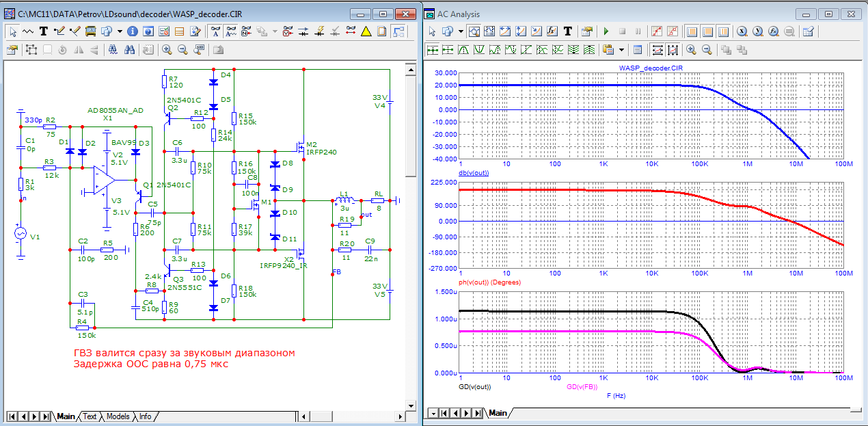The width and height of the screenshot is (868, 426).
Task: Select the Text mode tool in schematic toolbar
Action: point(44,31)
